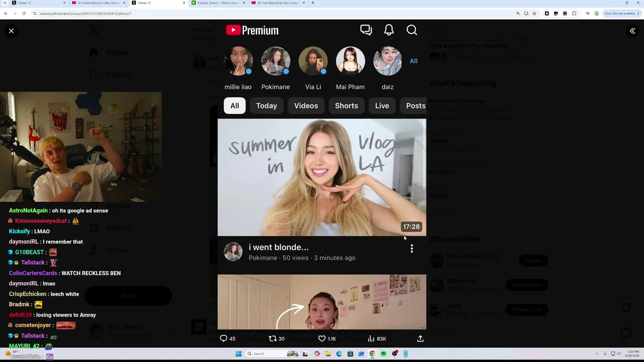Select the Live filter chip

382,106
